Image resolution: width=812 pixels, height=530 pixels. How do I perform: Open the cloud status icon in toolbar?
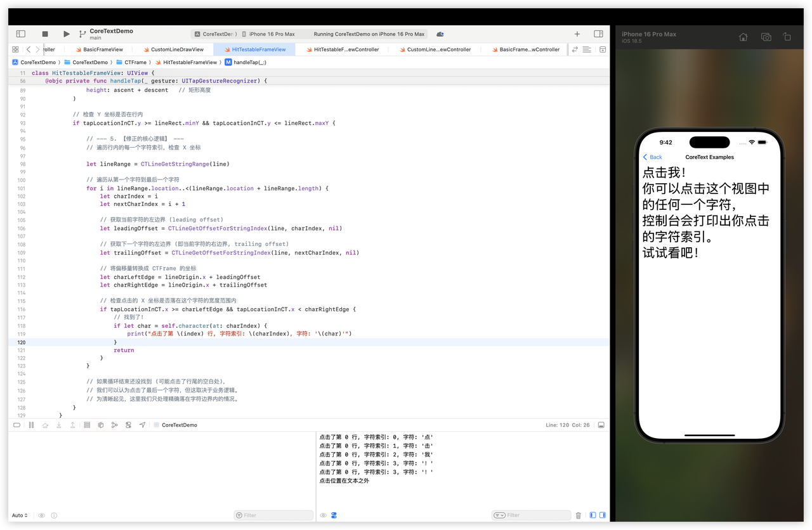point(440,34)
